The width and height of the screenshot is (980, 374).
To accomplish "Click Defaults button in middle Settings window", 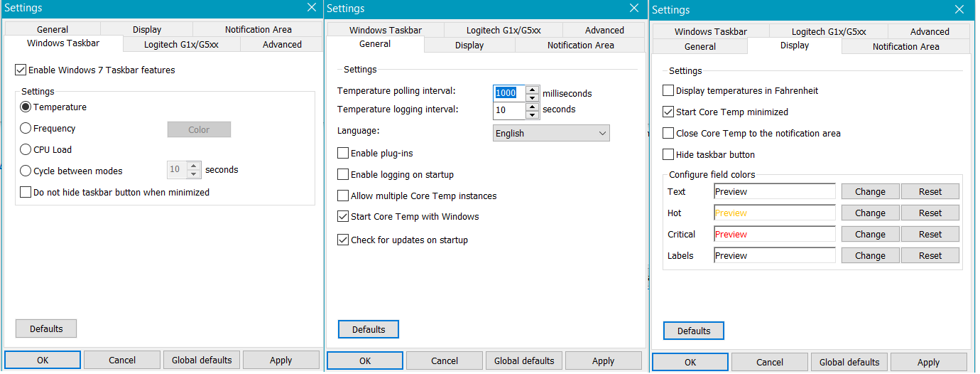I will [x=369, y=329].
